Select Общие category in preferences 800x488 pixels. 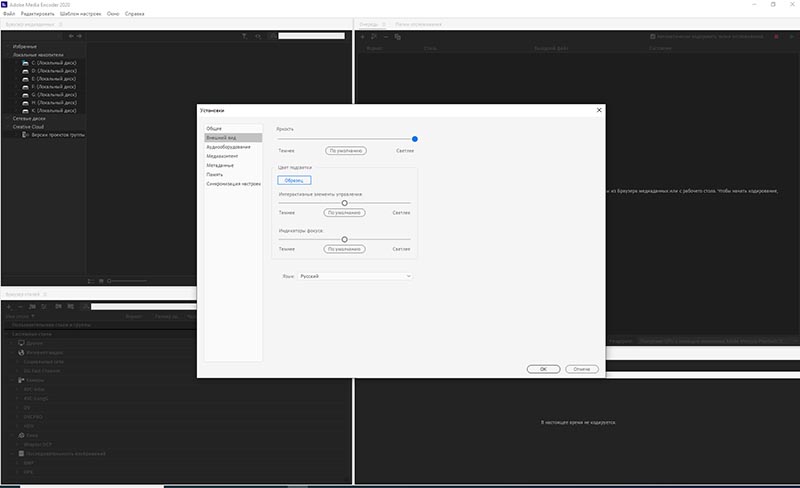(x=233, y=129)
